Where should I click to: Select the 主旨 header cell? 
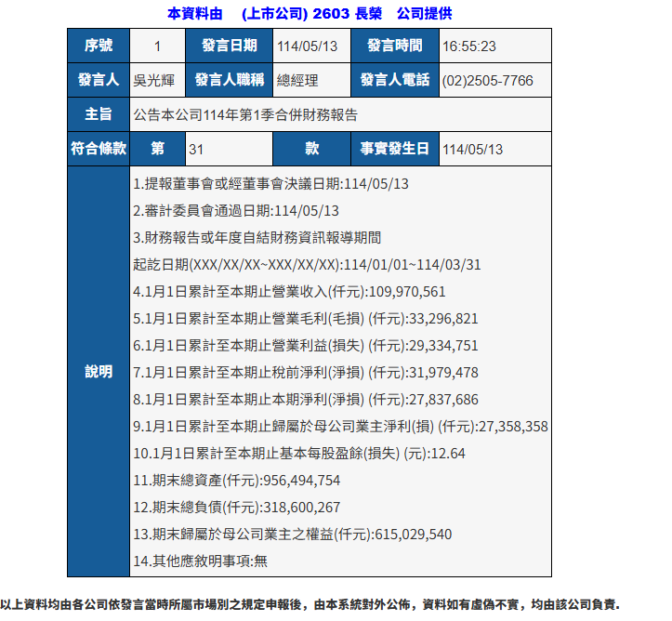tap(99, 114)
